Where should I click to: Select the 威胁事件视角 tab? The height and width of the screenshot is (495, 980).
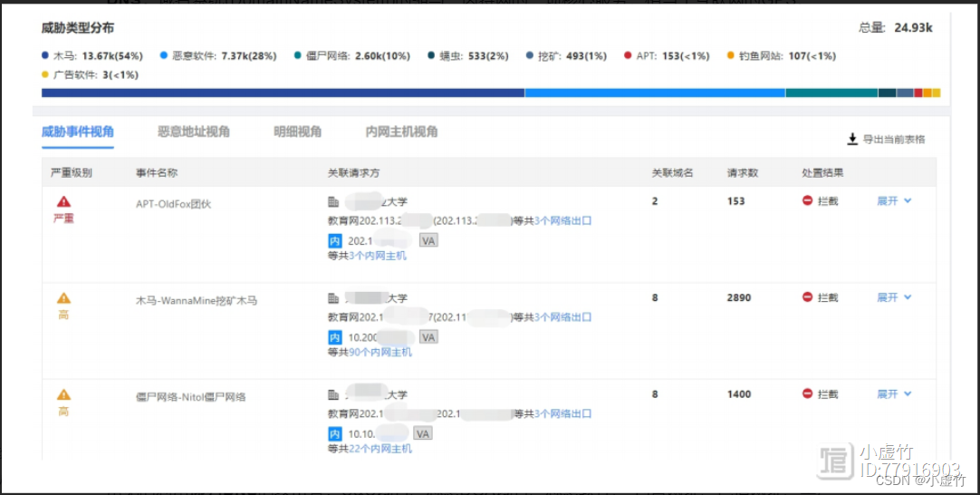(x=78, y=132)
